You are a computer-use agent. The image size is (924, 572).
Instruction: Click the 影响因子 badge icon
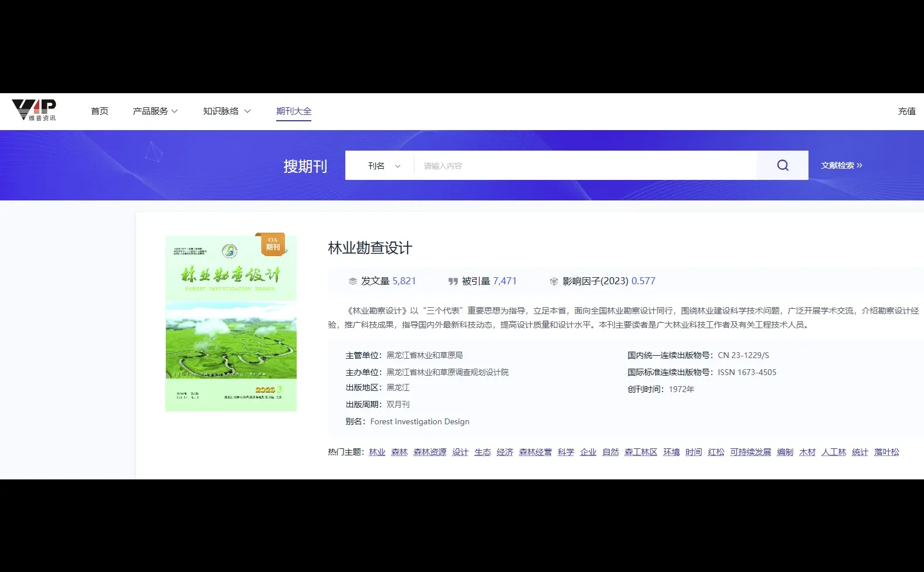tap(553, 281)
